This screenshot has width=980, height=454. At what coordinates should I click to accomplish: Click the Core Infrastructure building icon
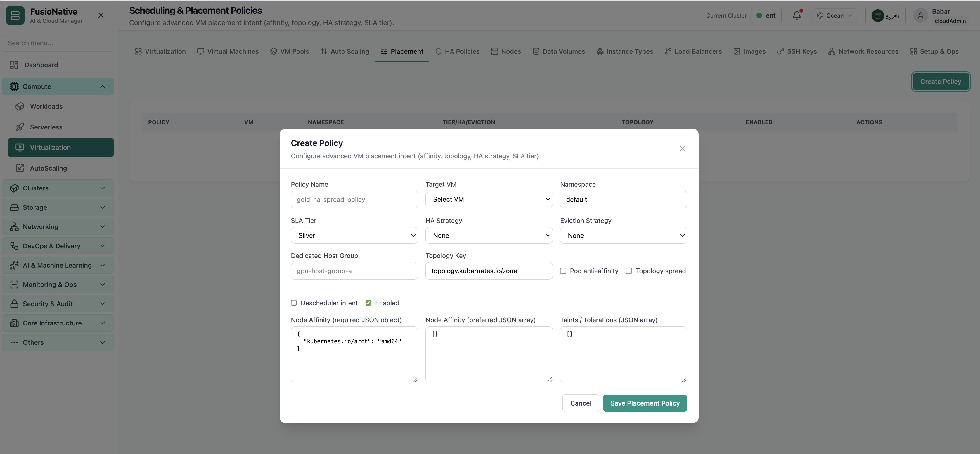click(x=14, y=323)
